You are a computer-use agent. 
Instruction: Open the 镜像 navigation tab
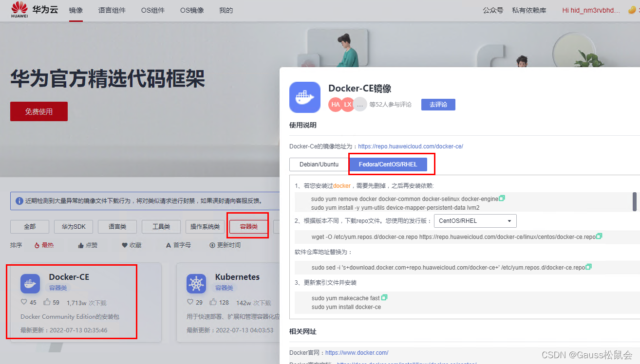coord(75,10)
